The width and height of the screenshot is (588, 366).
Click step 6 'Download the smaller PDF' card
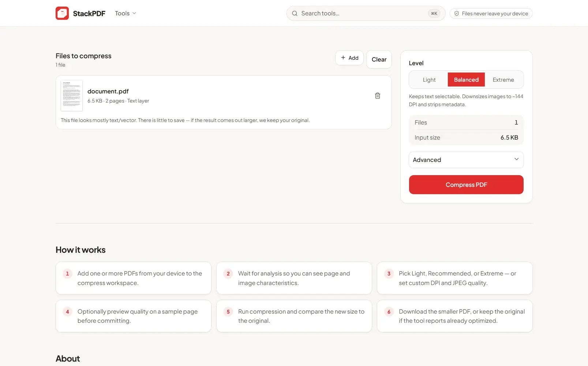point(455,316)
